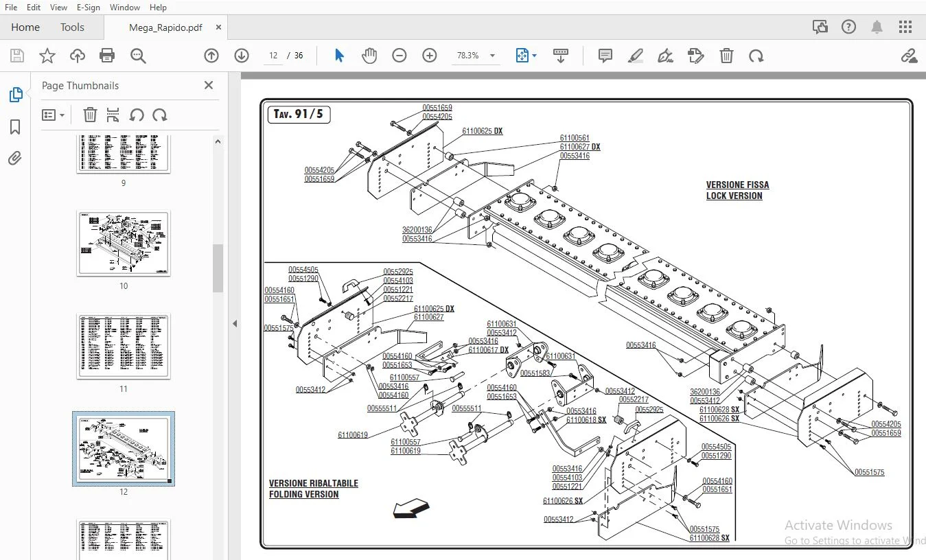Upload file to cloud storage
926x560 pixels.
pos(78,56)
